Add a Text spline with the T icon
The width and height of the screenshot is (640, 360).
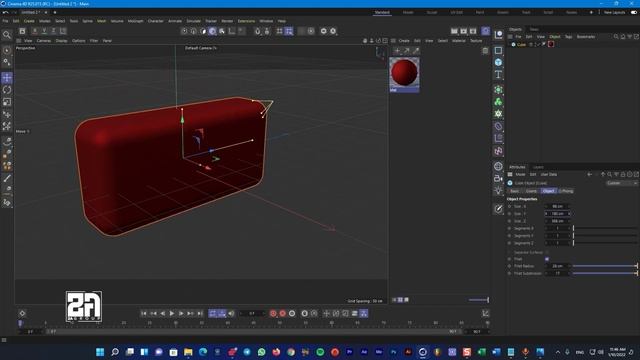(498, 75)
